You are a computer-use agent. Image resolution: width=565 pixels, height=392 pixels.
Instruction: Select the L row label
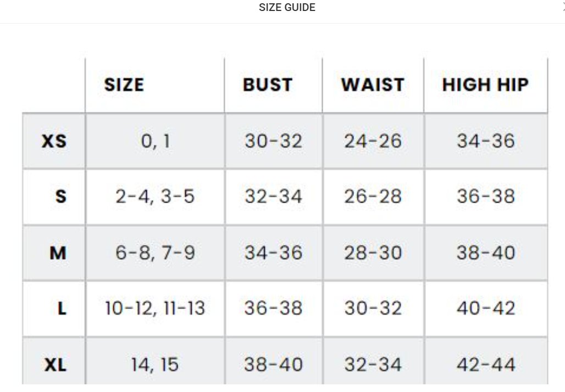click(x=62, y=309)
